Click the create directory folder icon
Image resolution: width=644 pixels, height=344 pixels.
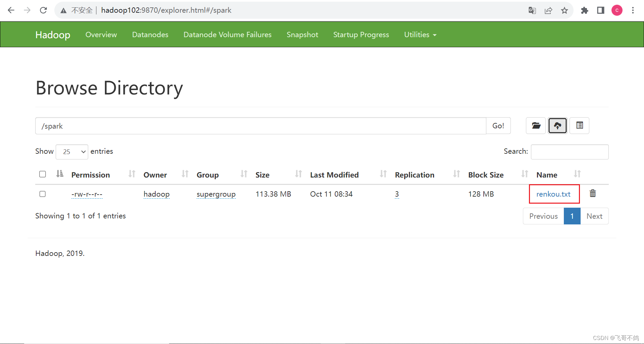point(536,126)
